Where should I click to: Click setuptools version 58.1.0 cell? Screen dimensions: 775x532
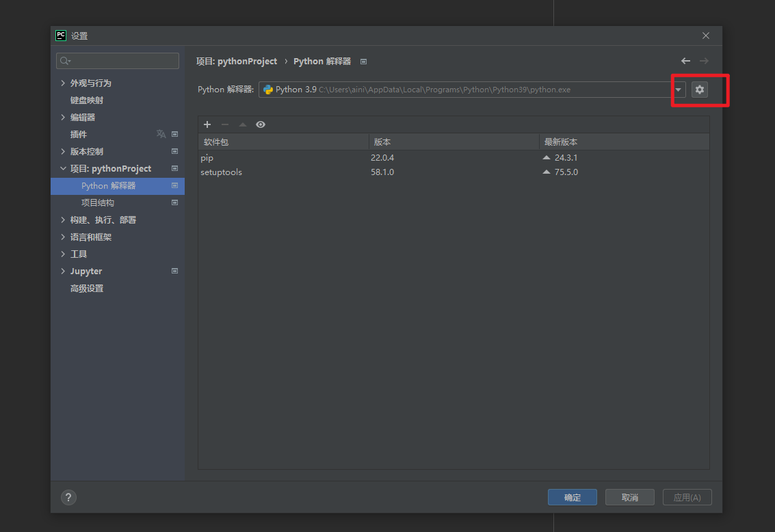[382, 172]
